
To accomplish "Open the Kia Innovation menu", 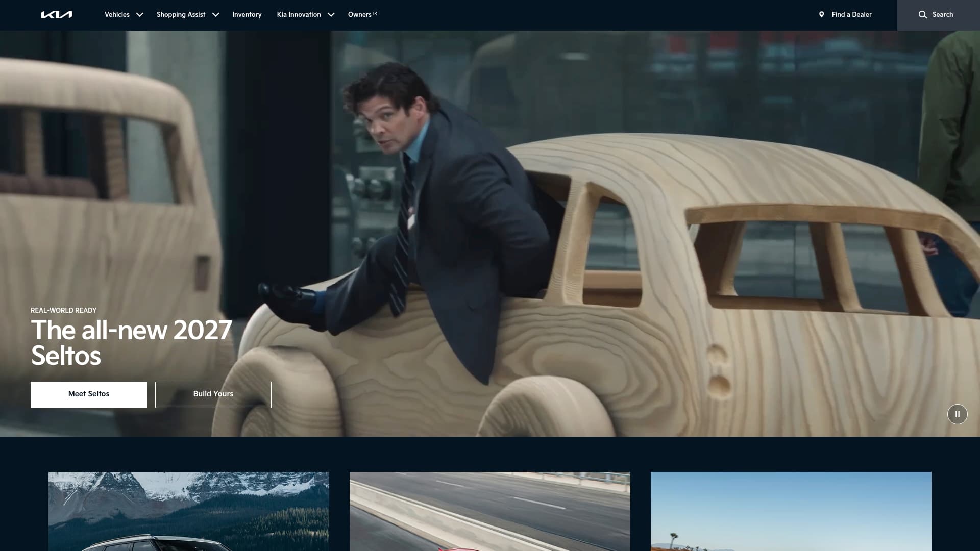I will (299, 15).
